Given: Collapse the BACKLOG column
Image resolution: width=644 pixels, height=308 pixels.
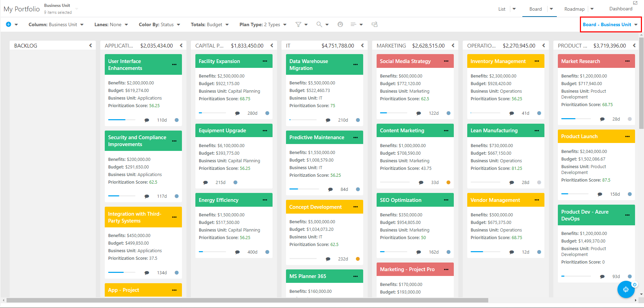Looking at the screenshot, I should point(91,45).
